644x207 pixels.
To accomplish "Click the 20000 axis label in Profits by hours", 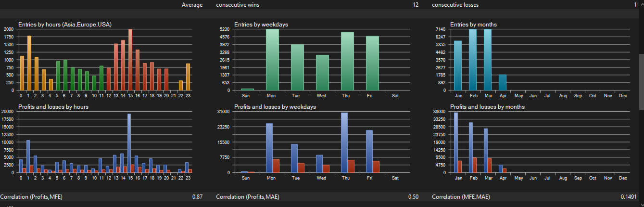I will tap(7, 111).
